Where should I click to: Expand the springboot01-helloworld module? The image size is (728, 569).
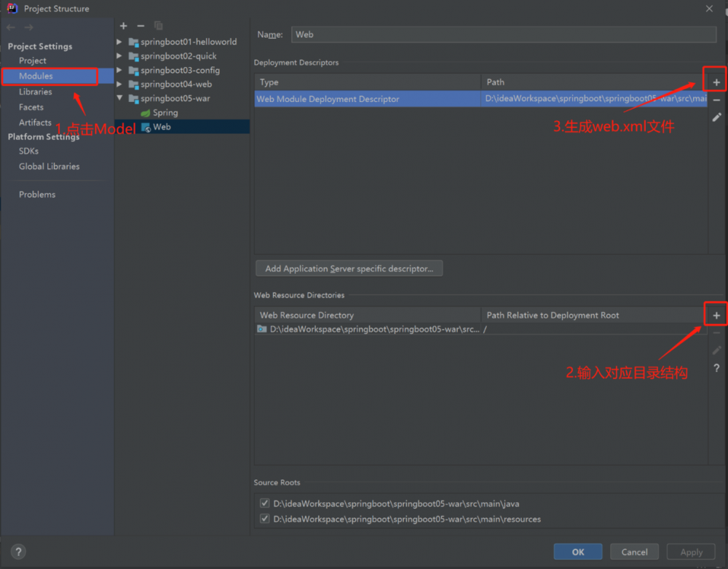119,42
